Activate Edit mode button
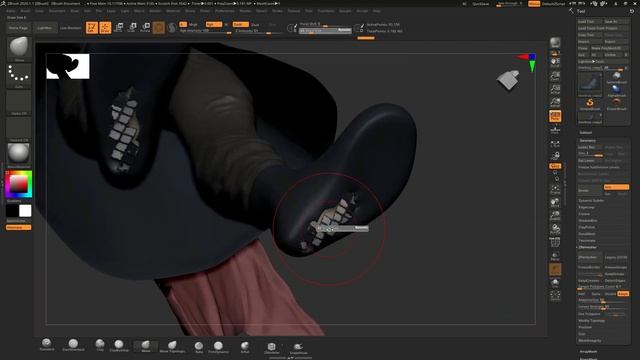The image size is (640, 360). click(92, 27)
